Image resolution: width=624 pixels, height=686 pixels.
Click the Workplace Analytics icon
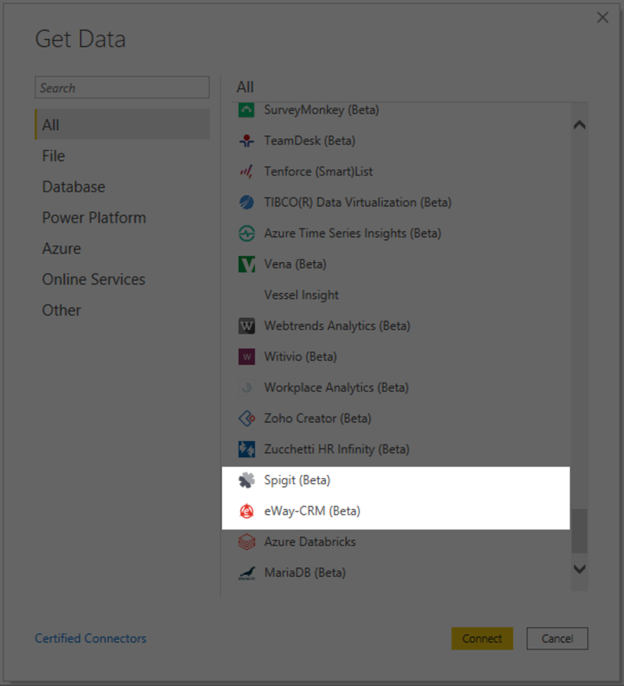[x=246, y=388]
